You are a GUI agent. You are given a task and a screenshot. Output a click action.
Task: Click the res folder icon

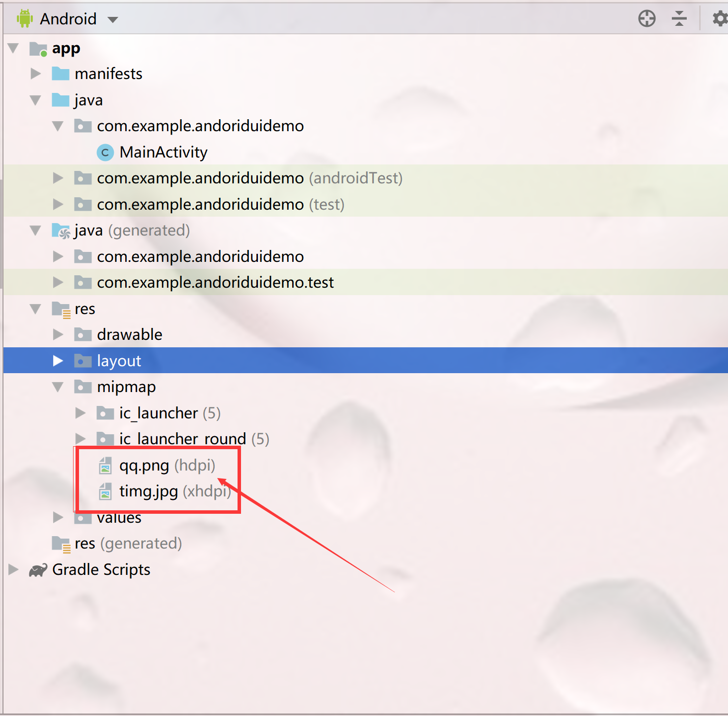pos(60,309)
